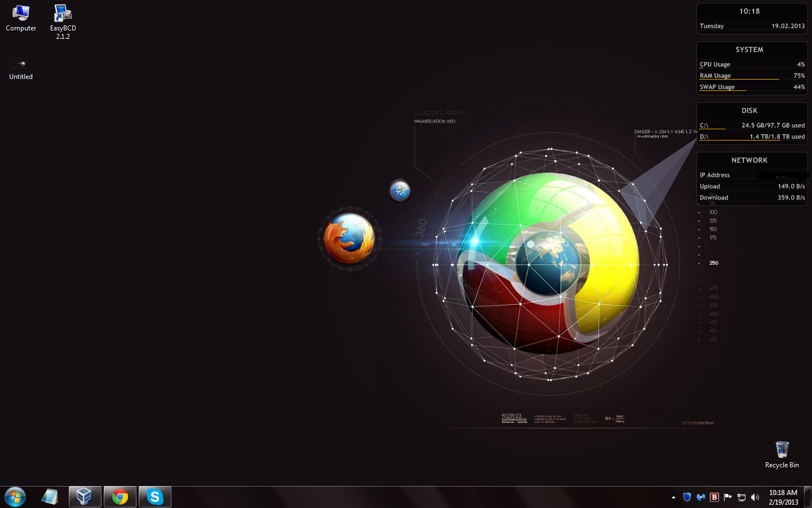Click the "Download" label
This screenshot has width=812, height=508.
(x=714, y=198)
